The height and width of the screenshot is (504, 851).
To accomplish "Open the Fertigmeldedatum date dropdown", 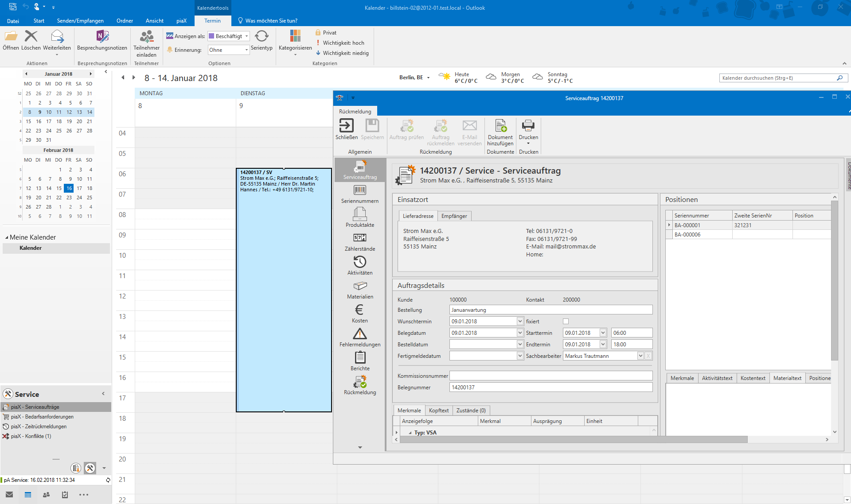I will click(520, 356).
